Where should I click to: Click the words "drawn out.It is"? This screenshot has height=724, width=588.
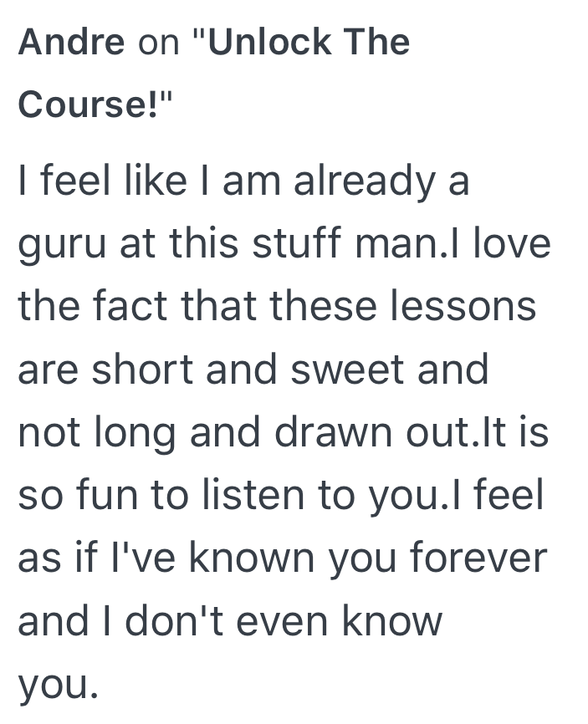(408, 431)
